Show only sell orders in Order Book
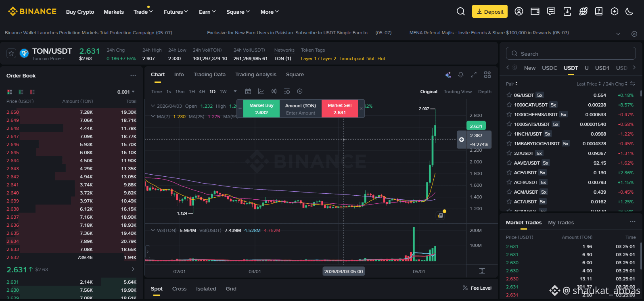This screenshot has width=644, height=301. point(32,92)
